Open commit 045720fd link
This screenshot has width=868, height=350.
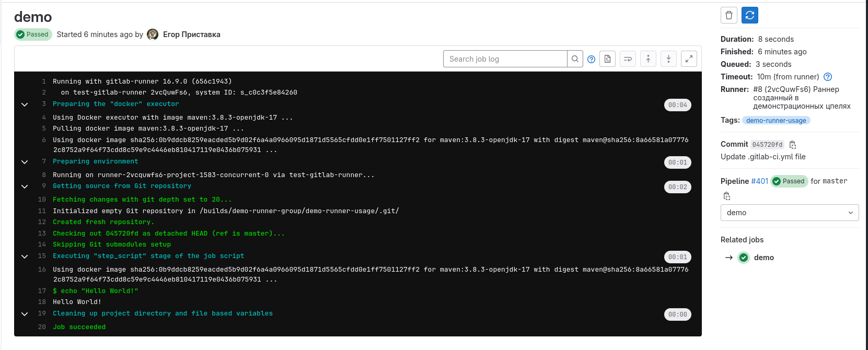coord(767,145)
